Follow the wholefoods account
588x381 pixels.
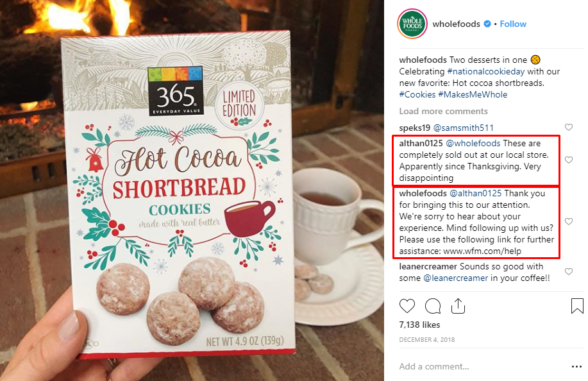pyautogui.click(x=513, y=24)
